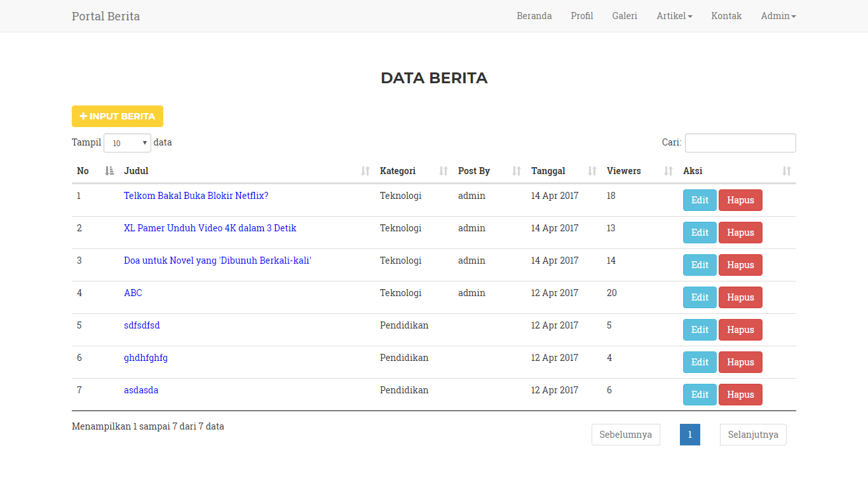Open 'Telkom Bakal Buka Blokir Netflix?' article link
The width and height of the screenshot is (868, 488).
point(196,196)
